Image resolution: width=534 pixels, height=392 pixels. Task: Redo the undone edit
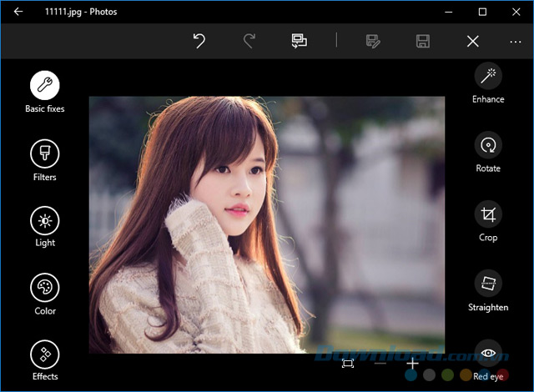(249, 41)
